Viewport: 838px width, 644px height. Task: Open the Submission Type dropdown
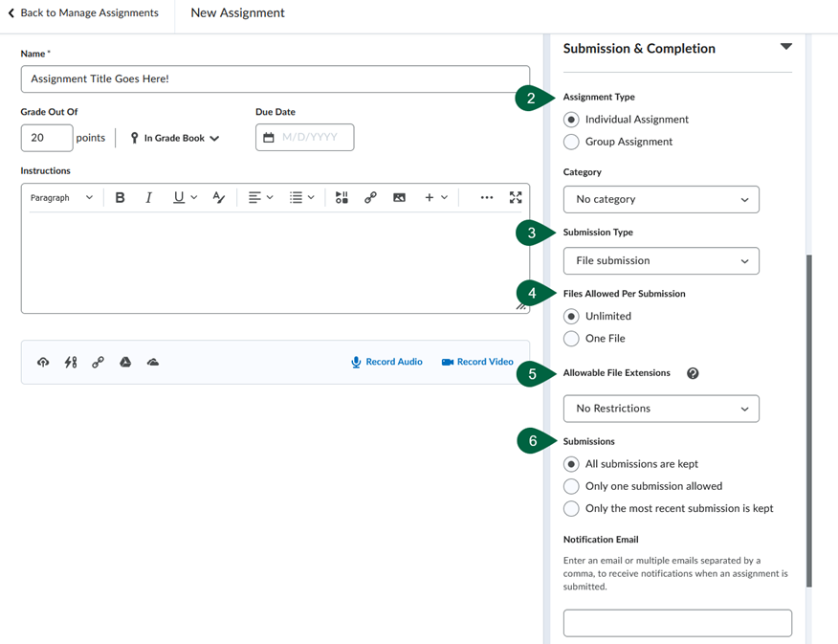click(x=661, y=260)
